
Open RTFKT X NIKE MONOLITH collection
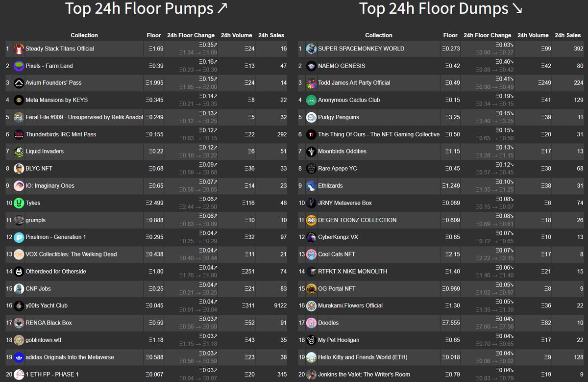(x=353, y=272)
